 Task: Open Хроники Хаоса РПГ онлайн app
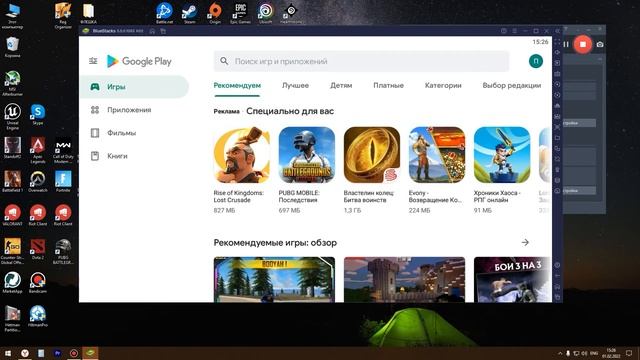coord(502,170)
